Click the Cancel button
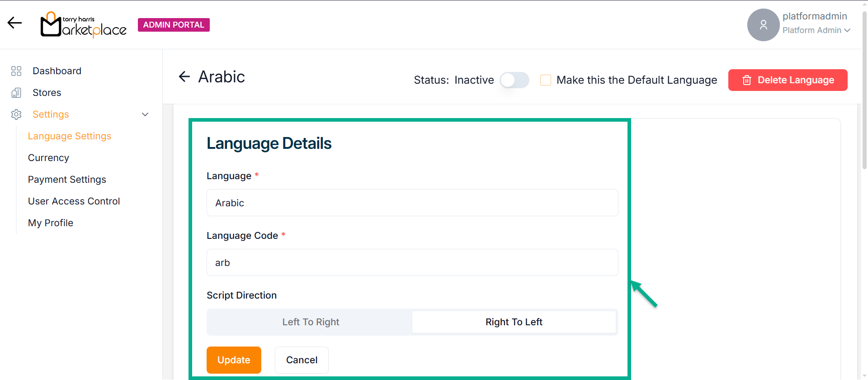Screen dimensions: 868x380 coord(302,360)
